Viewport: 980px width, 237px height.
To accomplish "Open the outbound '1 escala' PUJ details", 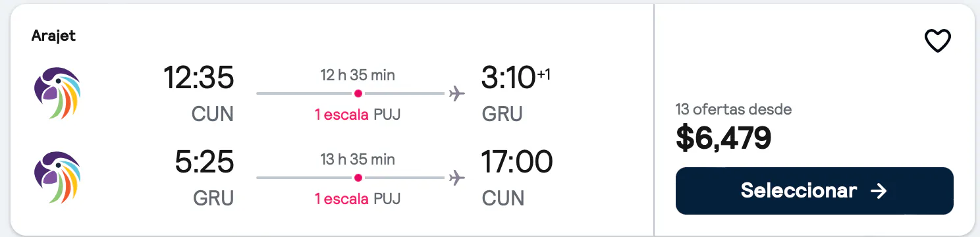I will 358,115.
